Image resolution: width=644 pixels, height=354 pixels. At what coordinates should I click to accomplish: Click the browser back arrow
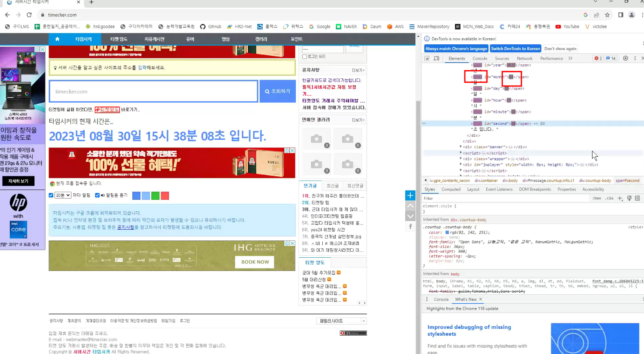7,15
